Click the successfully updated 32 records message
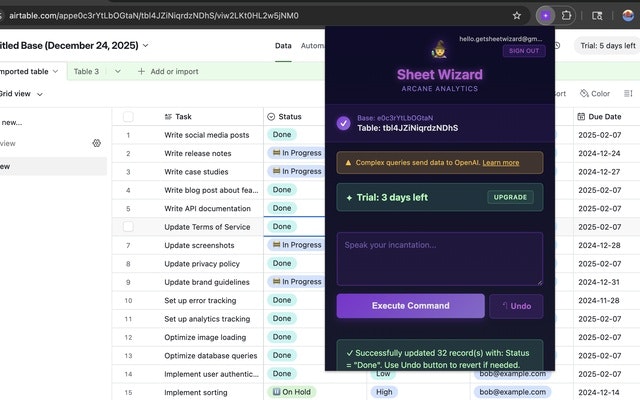The image size is (640, 400). tap(440, 356)
